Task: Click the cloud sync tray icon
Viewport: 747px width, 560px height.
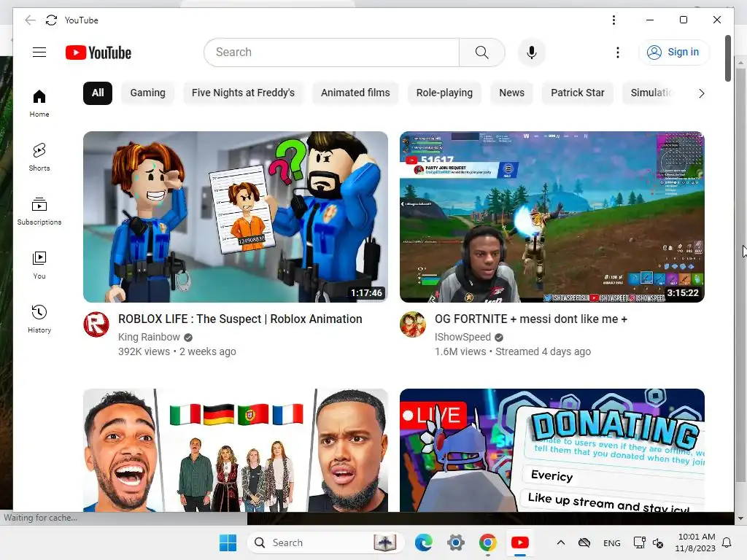Action: pos(584,542)
